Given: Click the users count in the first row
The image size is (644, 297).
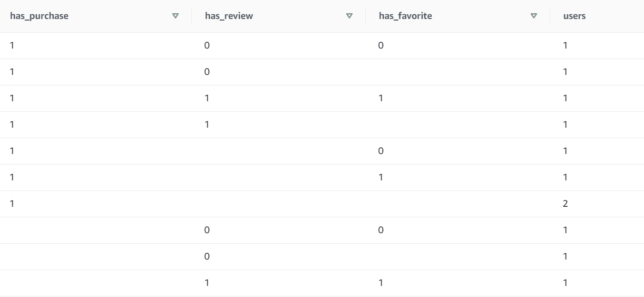Looking at the screenshot, I should (565, 45).
